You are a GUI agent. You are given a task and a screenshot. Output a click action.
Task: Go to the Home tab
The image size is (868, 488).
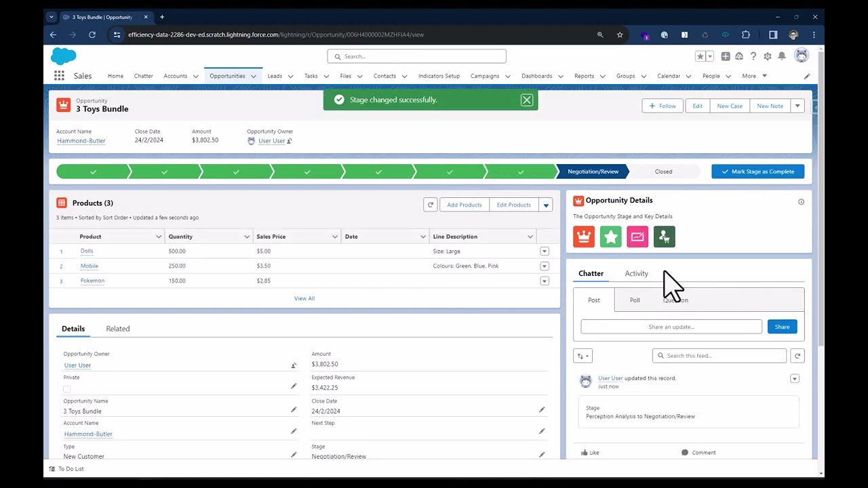pyautogui.click(x=115, y=76)
